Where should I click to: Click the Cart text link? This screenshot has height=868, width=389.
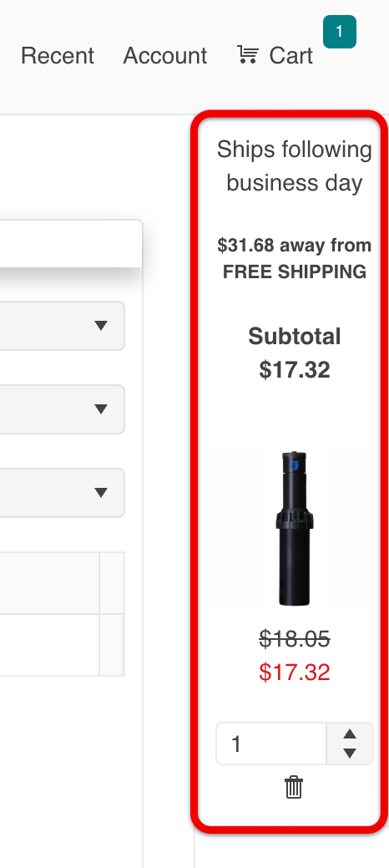click(x=291, y=55)
